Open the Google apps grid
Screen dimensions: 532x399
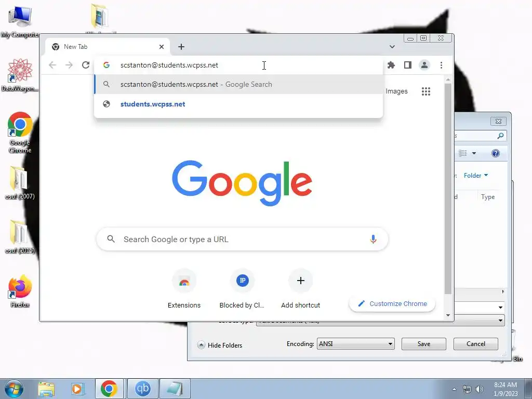coord(426,91)
